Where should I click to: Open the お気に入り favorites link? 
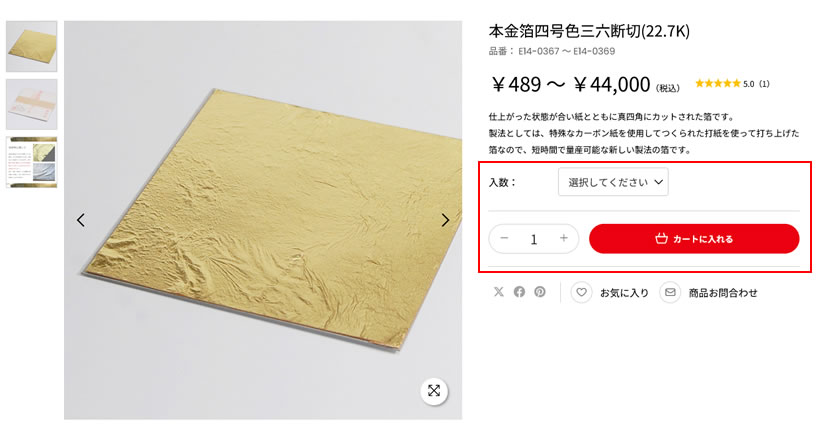tap(624, 293)
